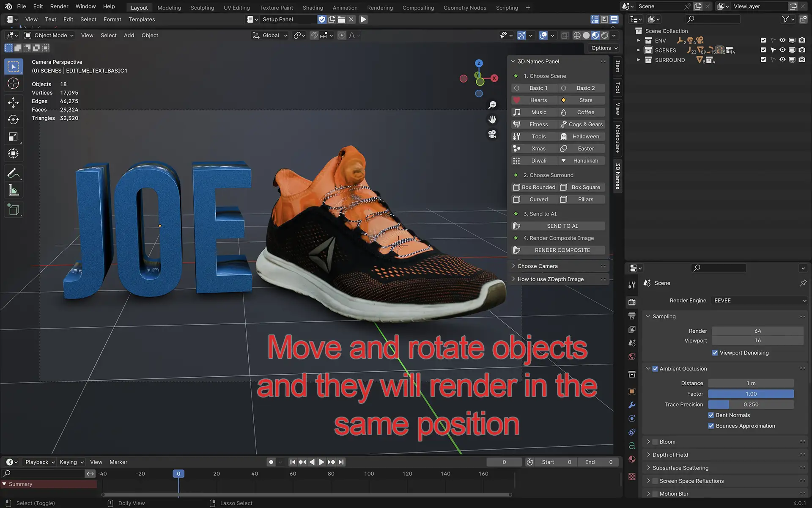
Task: Switch to wireframe viewport shading
Action: (577, 36)
